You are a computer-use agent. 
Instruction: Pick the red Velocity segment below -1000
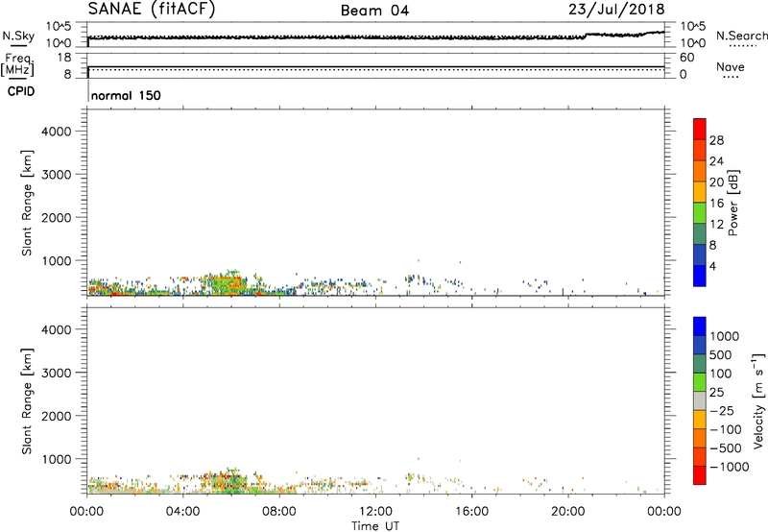[700, 475]
